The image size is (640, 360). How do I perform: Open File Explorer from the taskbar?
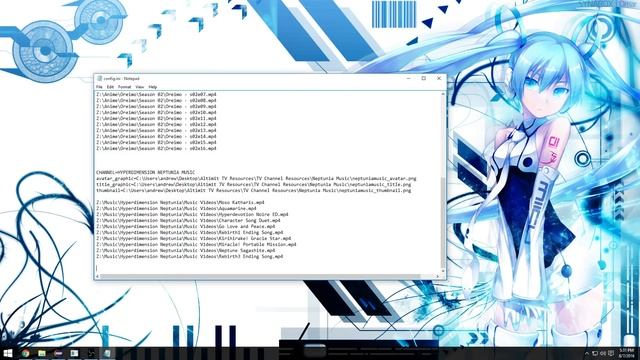point(42,353)
